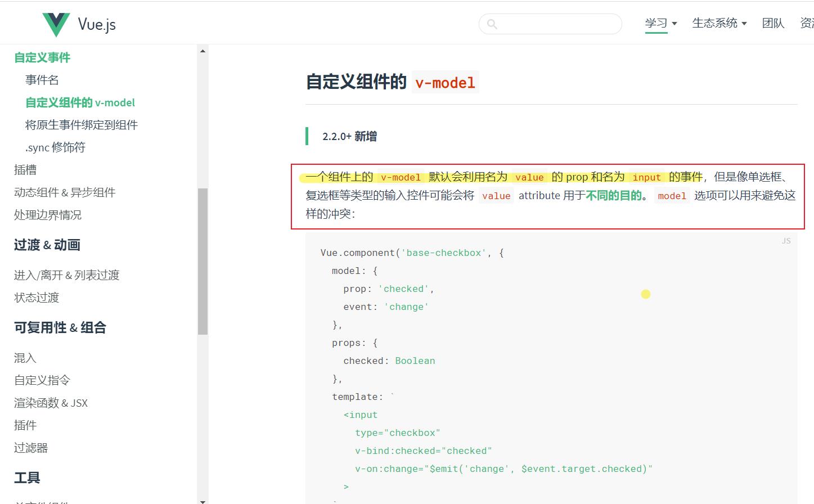Click the code line checked: Boolean

tap(389, 361)
